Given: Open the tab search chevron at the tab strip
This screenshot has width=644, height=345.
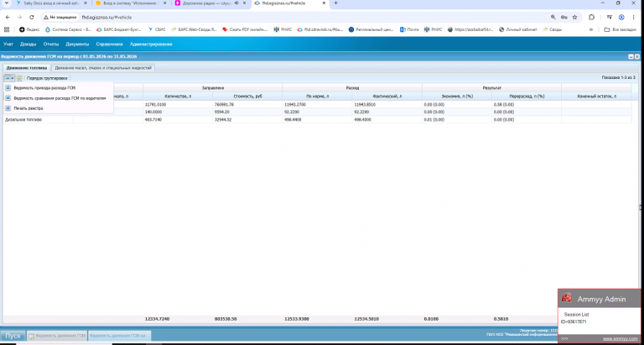Looking at the screenshot, I should click(x=6, y=3).
